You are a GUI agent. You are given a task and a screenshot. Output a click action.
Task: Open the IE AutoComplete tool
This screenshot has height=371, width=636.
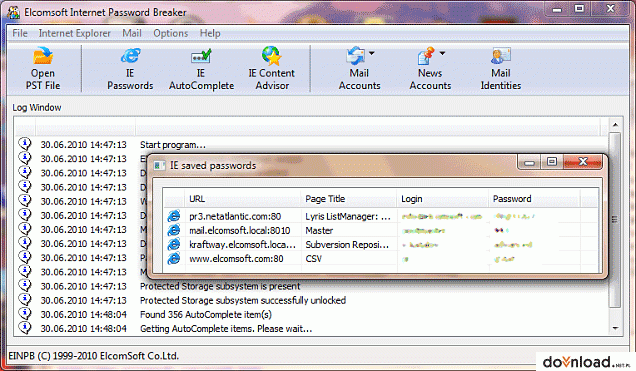201,68
